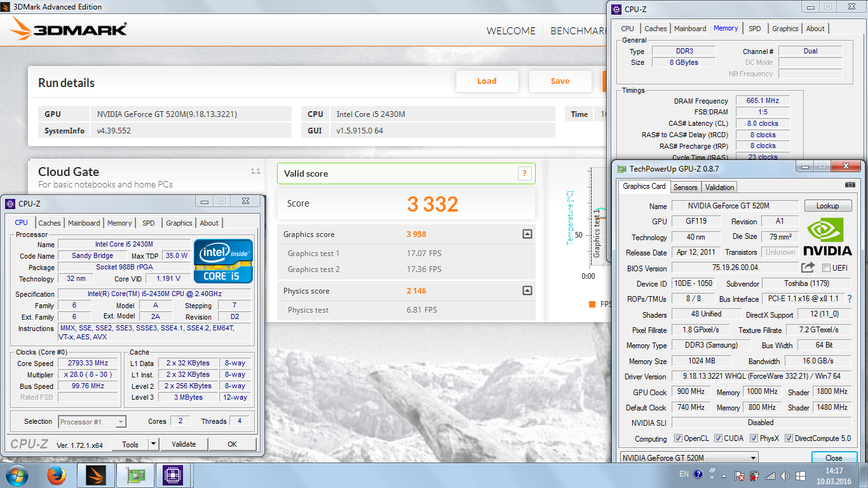
Task: Click the Lookup button in GPU-Z
Action: coord(828,206)
